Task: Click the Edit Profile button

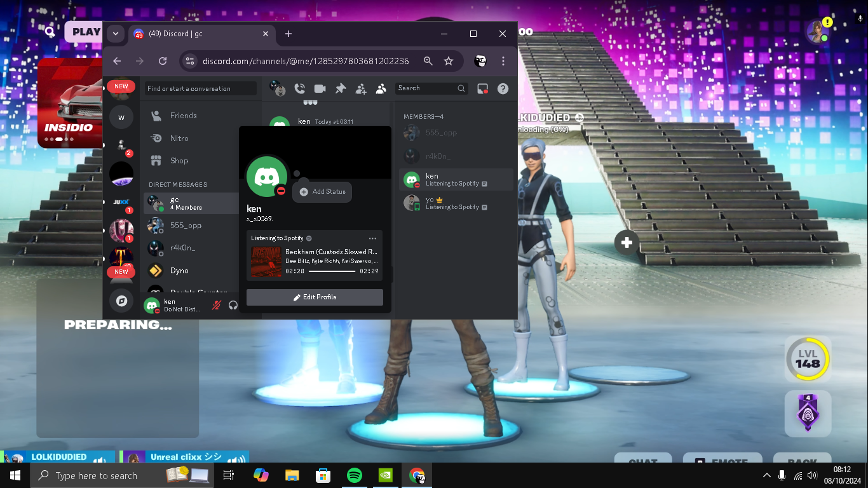Action: coord(315,297)
